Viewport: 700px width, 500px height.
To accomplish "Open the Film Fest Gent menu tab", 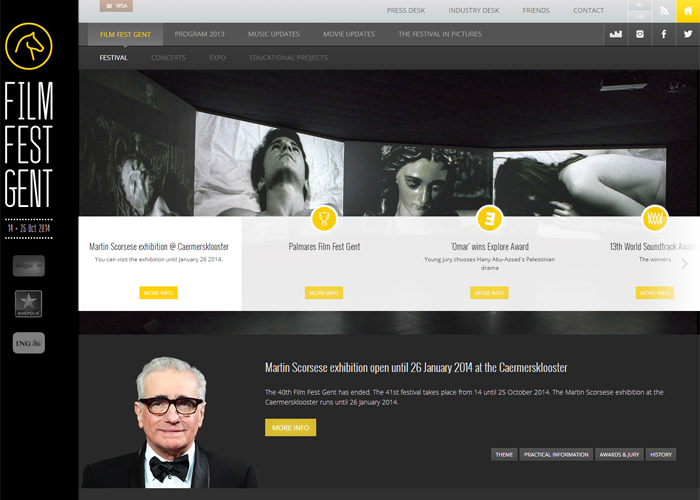I will (x=125, y=34).
